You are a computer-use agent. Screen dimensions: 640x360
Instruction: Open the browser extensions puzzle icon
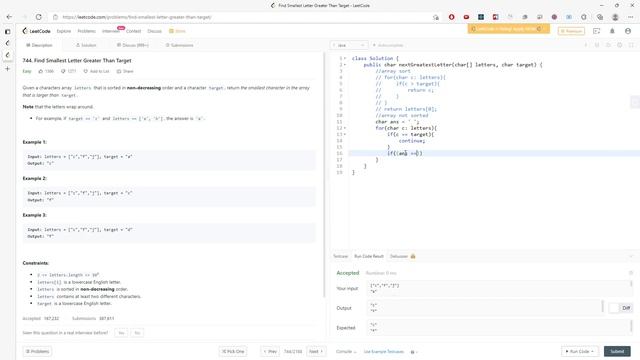click(584, 17)
